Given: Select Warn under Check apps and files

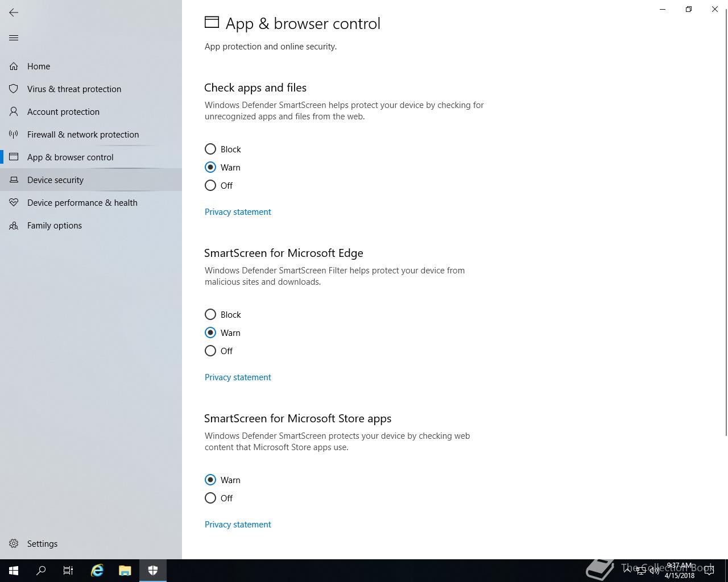Looking at the screenshot, I should coord(210,167).
